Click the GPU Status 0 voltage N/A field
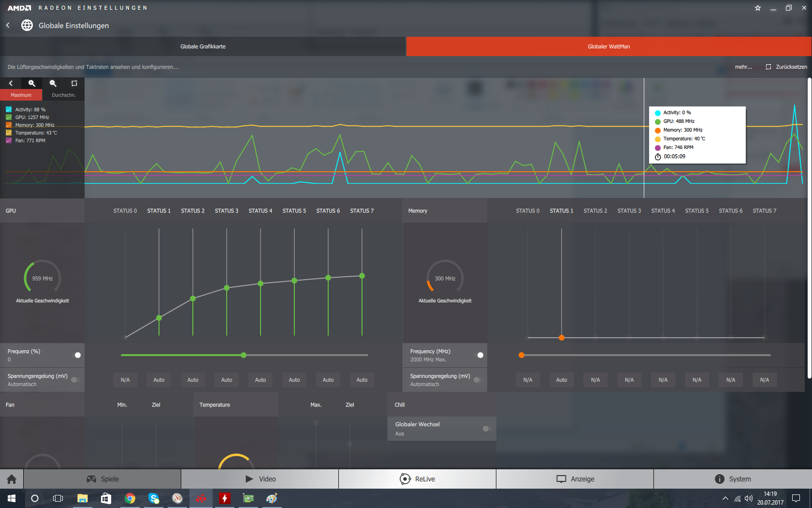Image resolution: width=812 pixels, height=508 pixels. pos(125,380)
